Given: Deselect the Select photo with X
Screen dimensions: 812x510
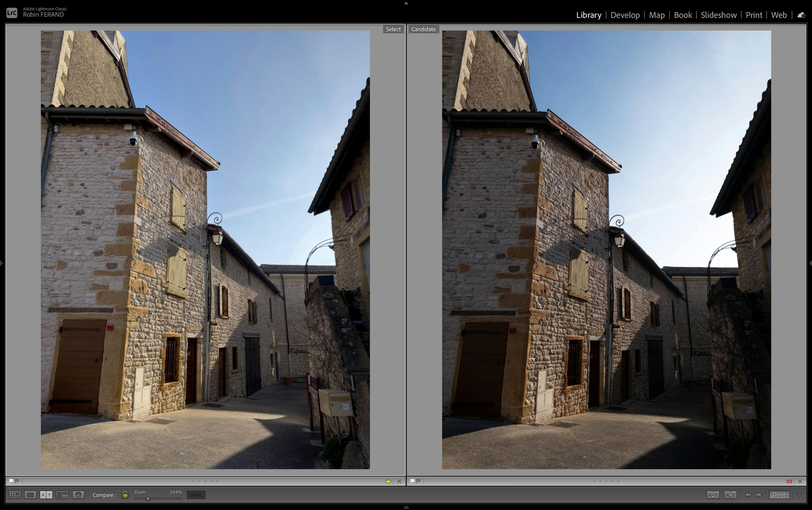Looking at the screenshot, I should (x=399, y=481).
